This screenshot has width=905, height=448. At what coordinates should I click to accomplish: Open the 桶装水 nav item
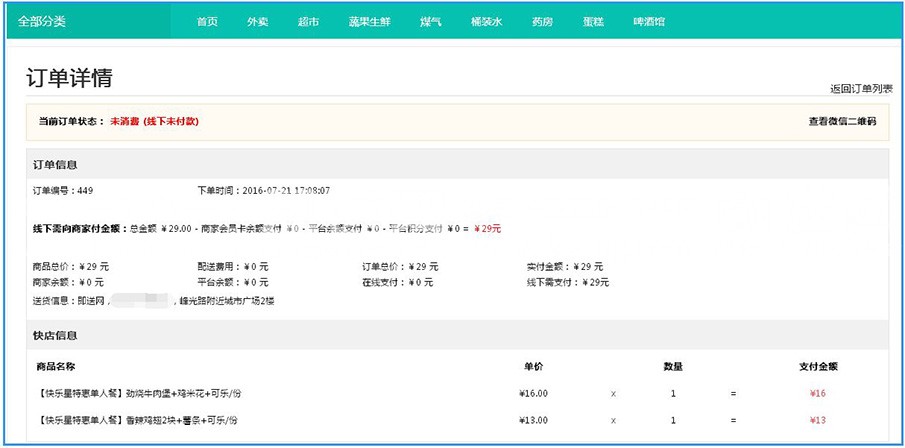(x=487, y=22)
